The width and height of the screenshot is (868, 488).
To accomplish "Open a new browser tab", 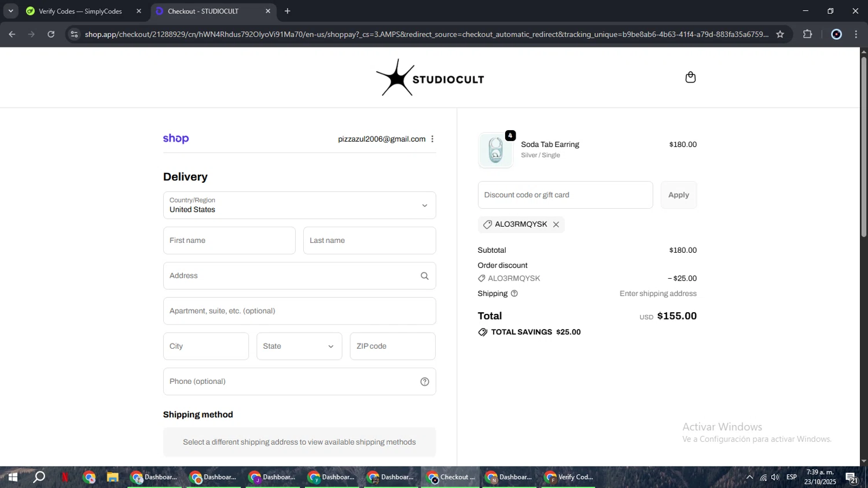I will click(288, 11).
